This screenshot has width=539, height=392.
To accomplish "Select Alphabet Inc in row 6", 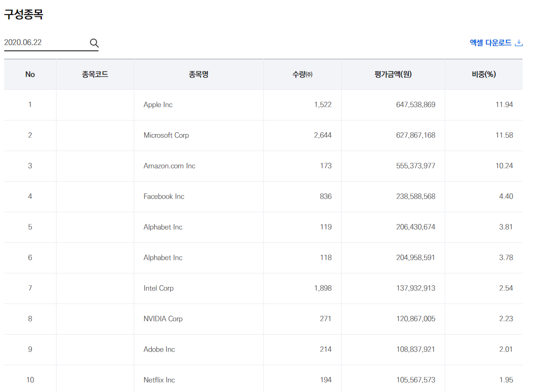I will pos(163,257).
